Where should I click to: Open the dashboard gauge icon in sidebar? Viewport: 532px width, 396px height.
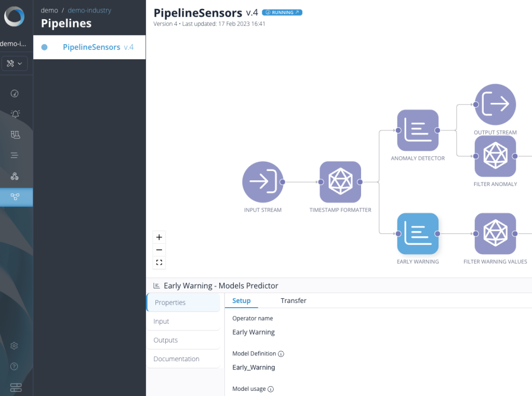pos(15,94)
